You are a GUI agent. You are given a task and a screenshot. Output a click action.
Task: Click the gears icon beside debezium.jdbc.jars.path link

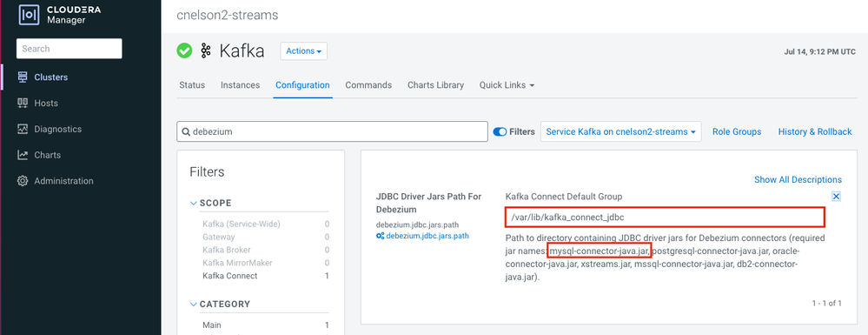pos(380,236)
